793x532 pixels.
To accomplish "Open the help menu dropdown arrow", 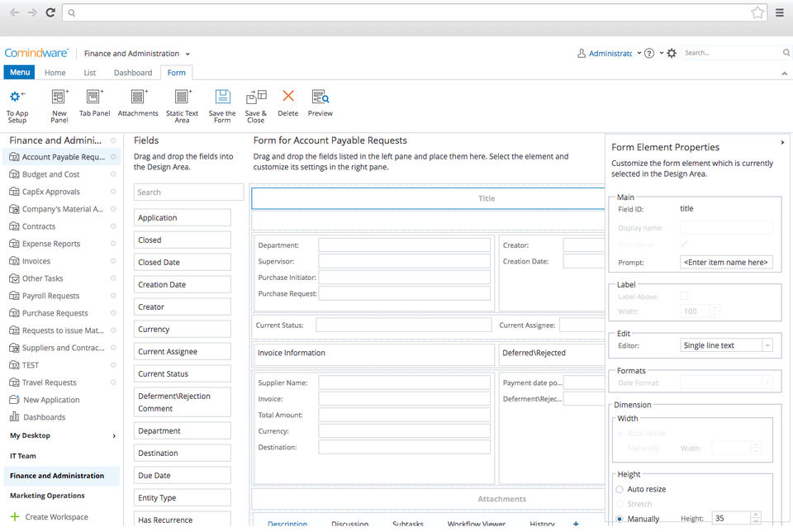I will click(661, 53).
